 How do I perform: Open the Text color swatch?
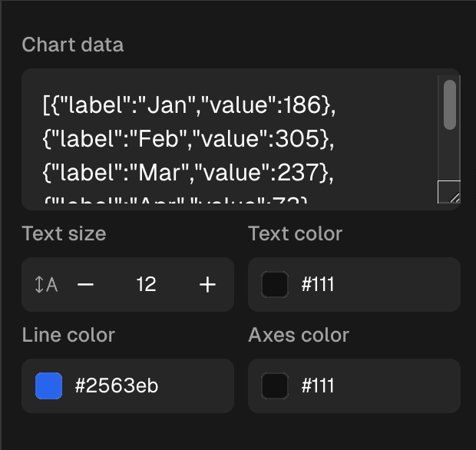pyautogui.click(x=275, y=285)
